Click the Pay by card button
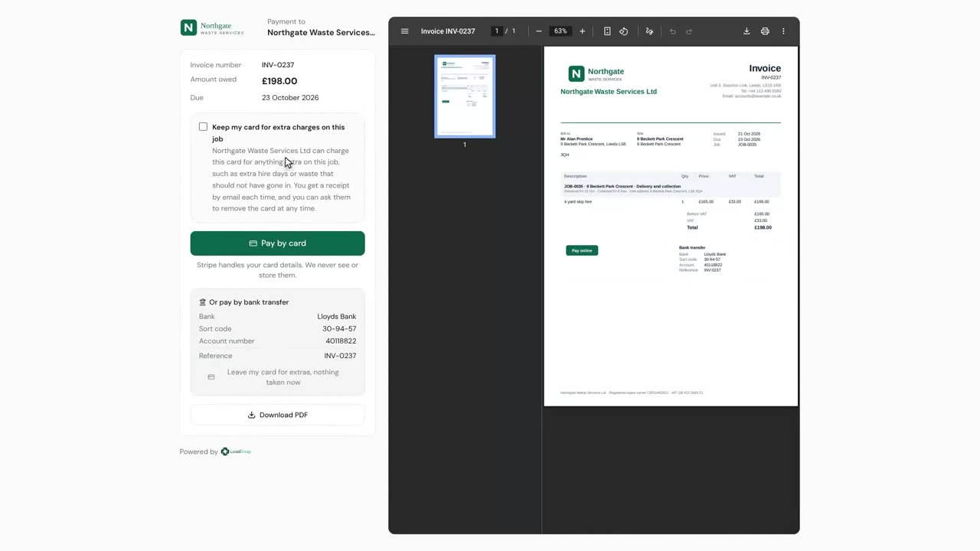 [x=277, y=243]
